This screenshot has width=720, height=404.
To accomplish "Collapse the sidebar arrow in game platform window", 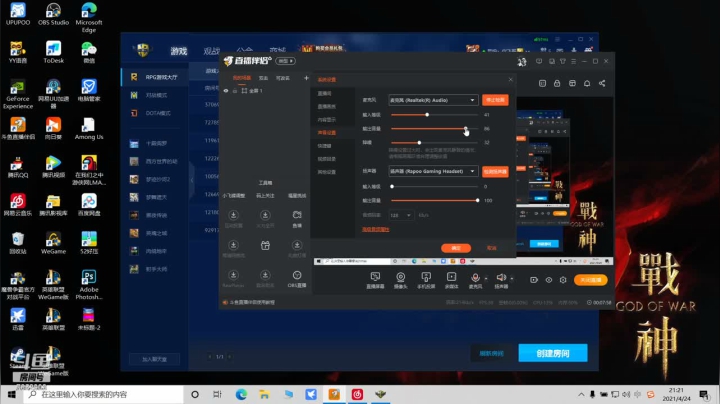I will (x=192, y=180).
